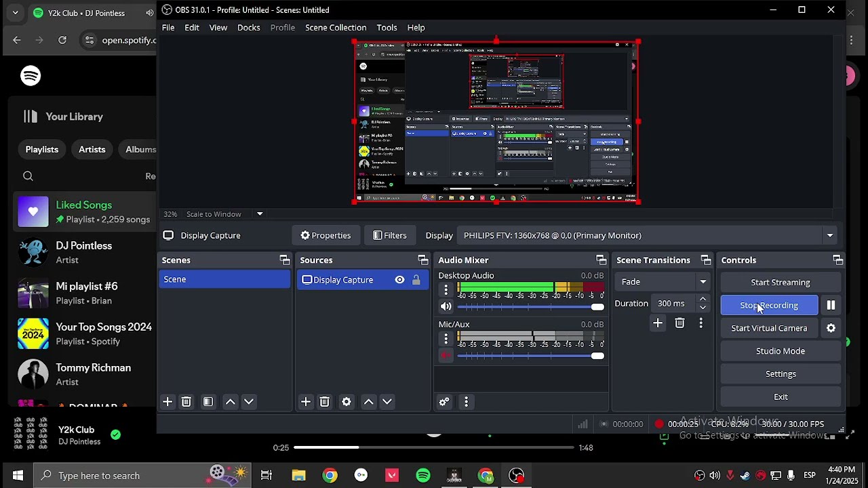Open Audio Mixer three-dot menu at bottom
This screenshot has width=868, height=488.
click(x=466, y=402)
